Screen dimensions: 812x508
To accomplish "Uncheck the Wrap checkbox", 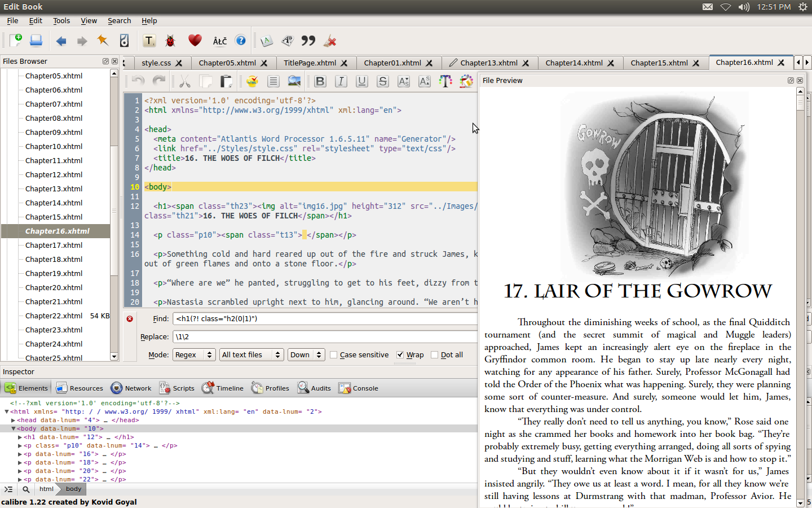I will click(x=400, y=355).
